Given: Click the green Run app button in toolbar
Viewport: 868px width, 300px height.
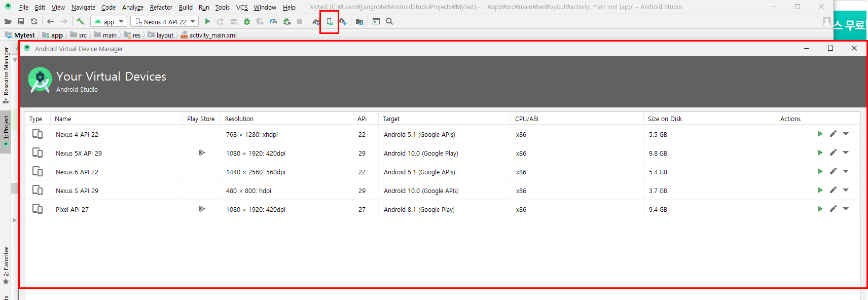Looking at the screenshot, I should 207,22.
